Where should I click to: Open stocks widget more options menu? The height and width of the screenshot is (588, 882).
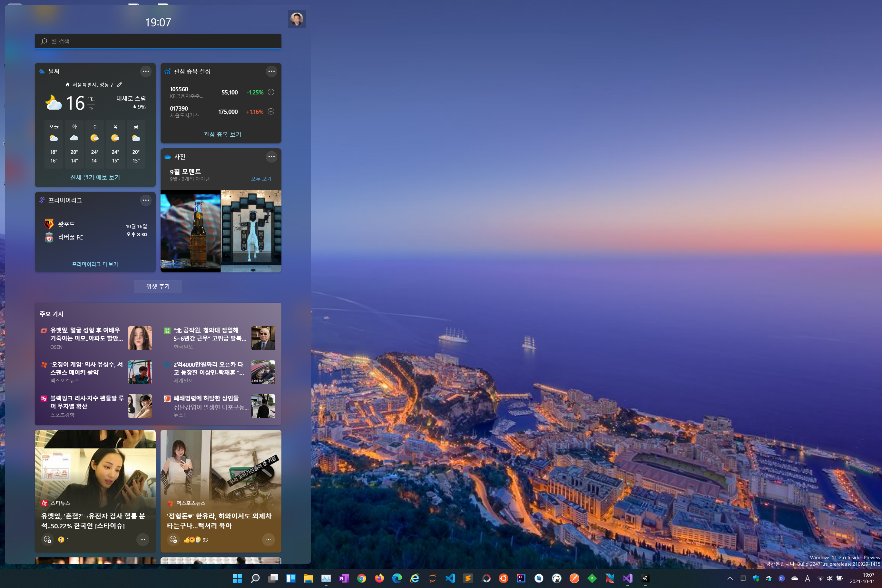point(271,71)
